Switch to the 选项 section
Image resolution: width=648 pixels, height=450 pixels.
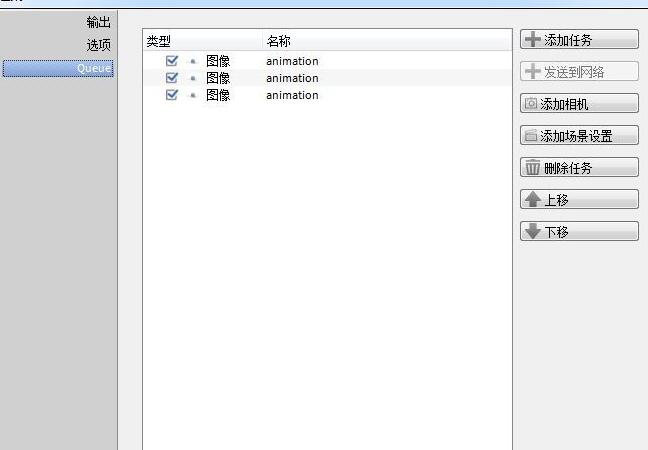98,45
